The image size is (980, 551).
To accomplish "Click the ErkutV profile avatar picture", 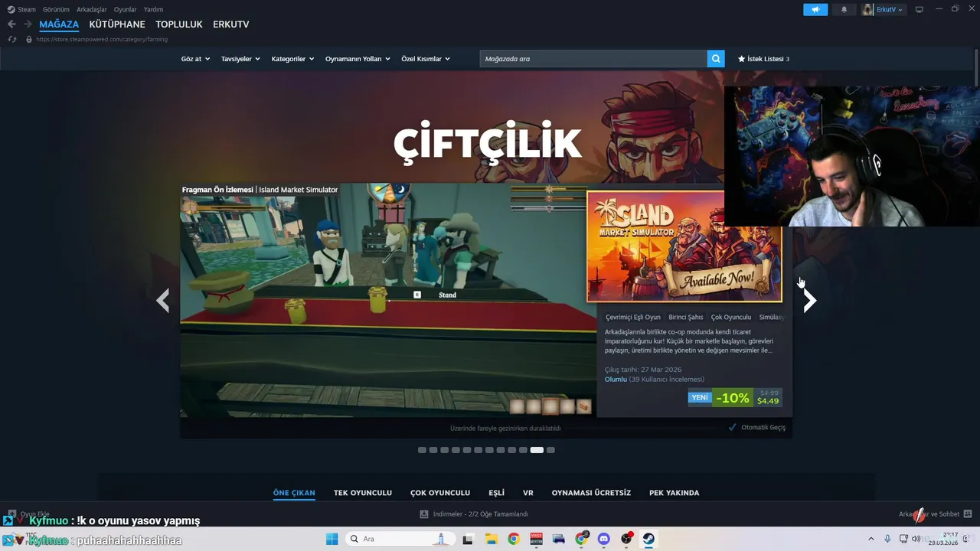I will click(867, 9).
